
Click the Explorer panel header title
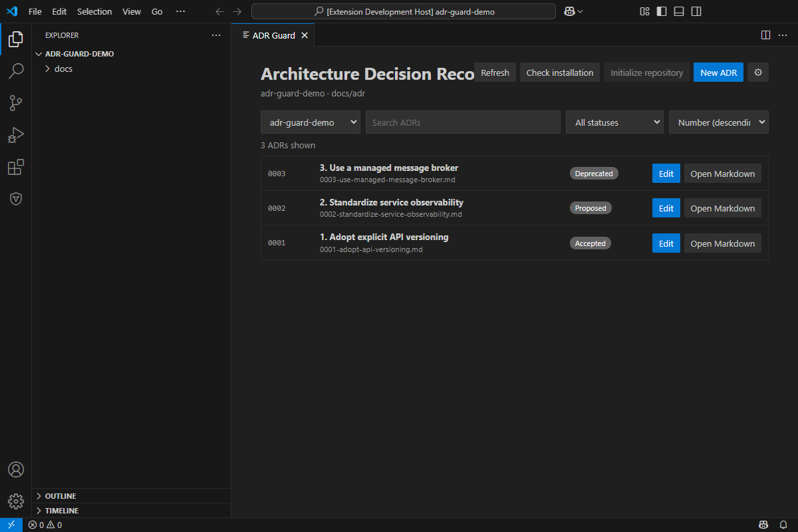(x=62, y=35)
